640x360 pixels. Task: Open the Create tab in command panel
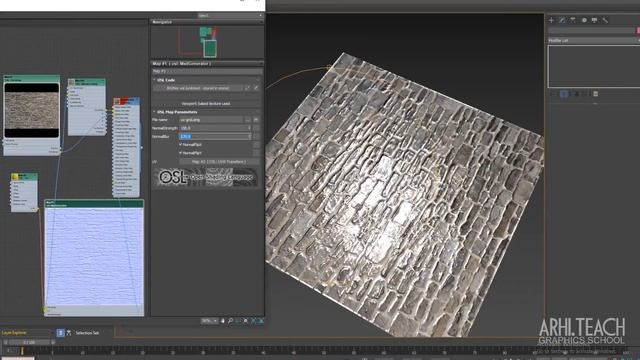[x=551, y=20]
